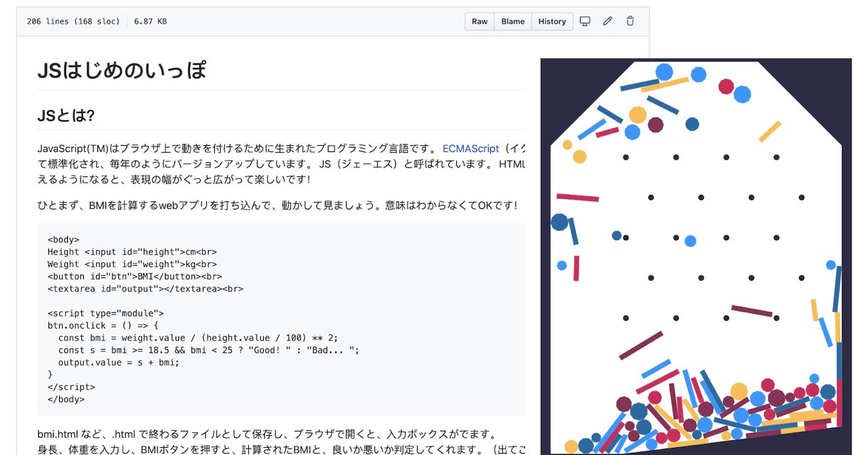This screenshot has height=455, width=868.
Task: Click the 'const s = bmi >= 18.5' line
Action: (x=208, y=350)
